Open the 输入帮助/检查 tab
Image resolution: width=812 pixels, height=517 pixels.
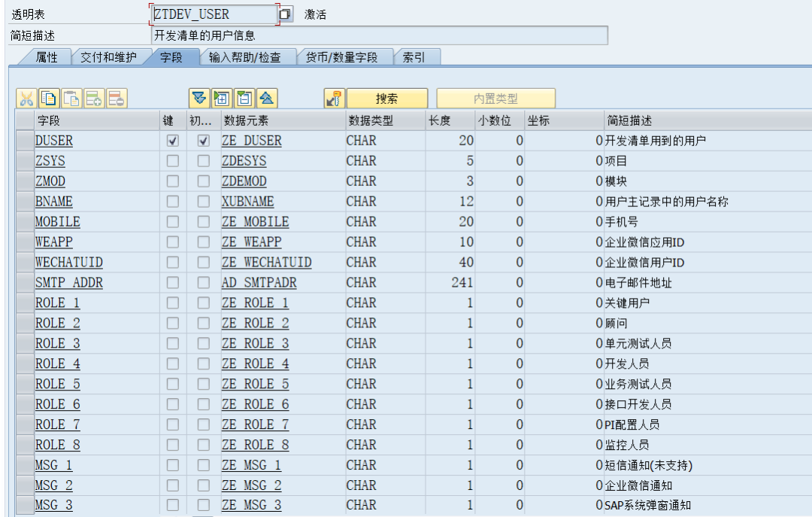coord(245,57)
